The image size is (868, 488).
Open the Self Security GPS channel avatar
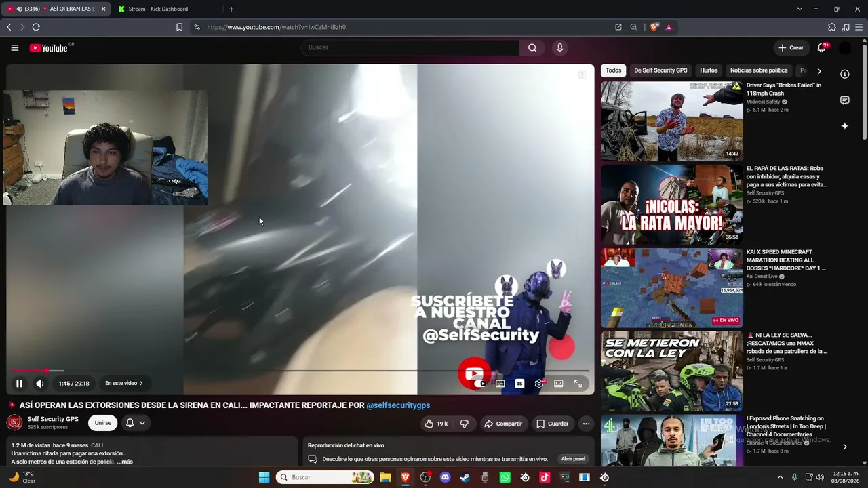click(x=14, y=423)
